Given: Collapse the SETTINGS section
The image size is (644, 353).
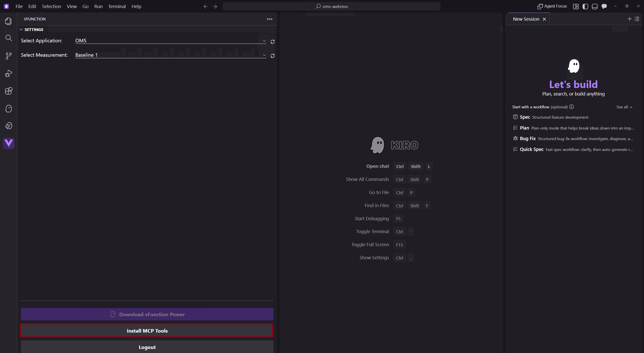Looking at the screenshot, I should 32,29.
